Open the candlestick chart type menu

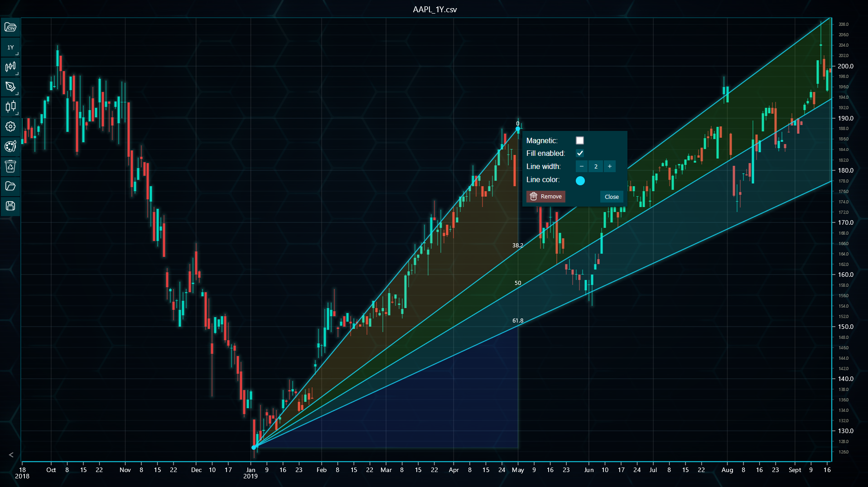10,67
